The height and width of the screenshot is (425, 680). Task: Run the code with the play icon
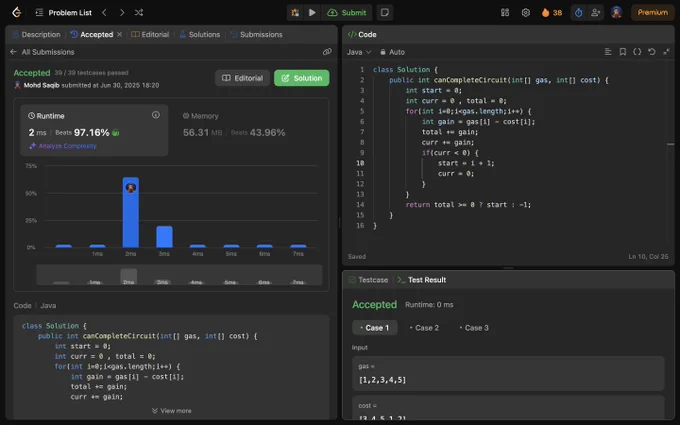tap(312, 13)
